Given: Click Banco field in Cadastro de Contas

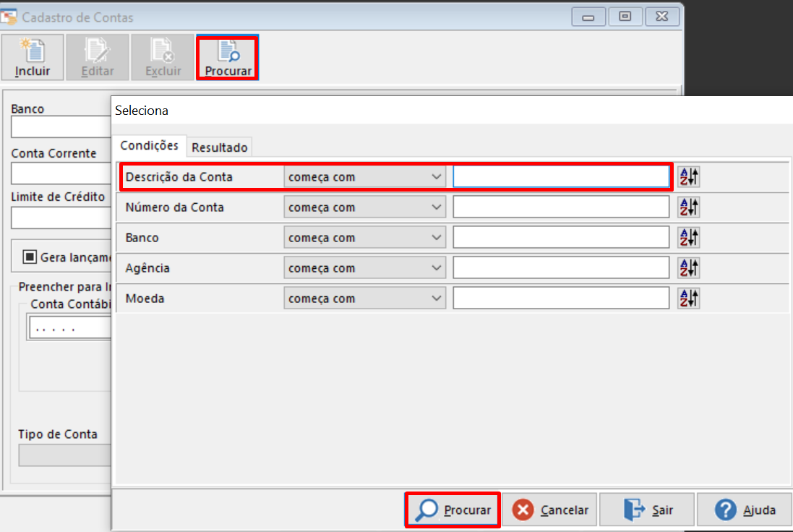Looking at the screenshot, I should tap(61, 127).
